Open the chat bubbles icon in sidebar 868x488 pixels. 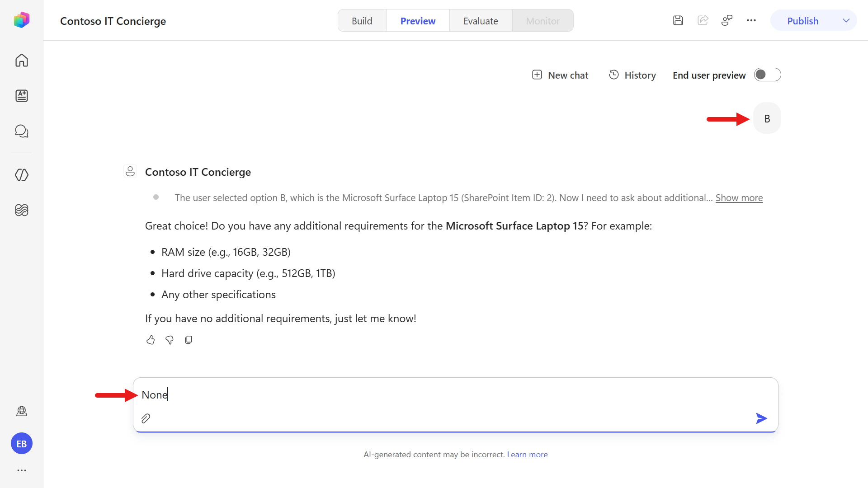(22, 131)
